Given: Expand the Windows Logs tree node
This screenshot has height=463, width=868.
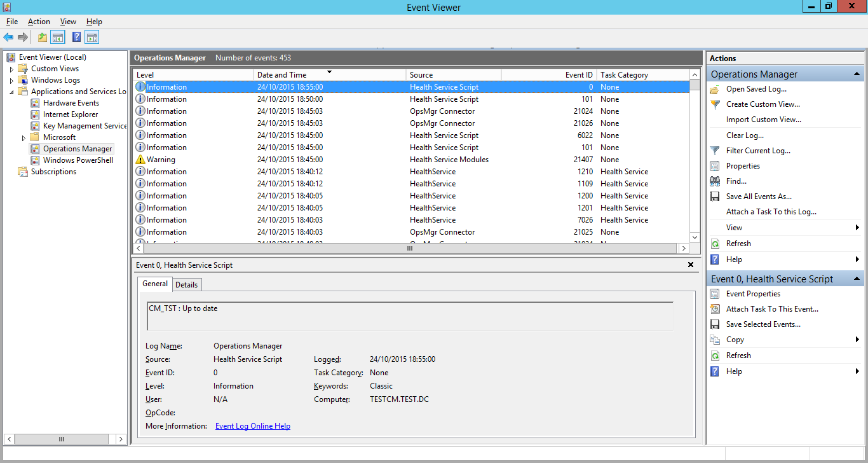Looking at the screenshot, I should click(11, 80).
